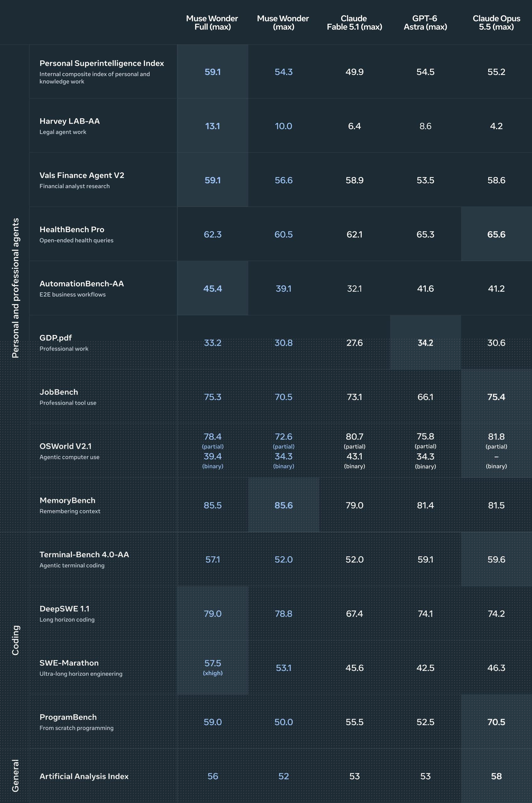The height and width of the screenshot is (803, 532).
Task: Select the GPT-6 Astra (max) column header
Action: [425, 23]
